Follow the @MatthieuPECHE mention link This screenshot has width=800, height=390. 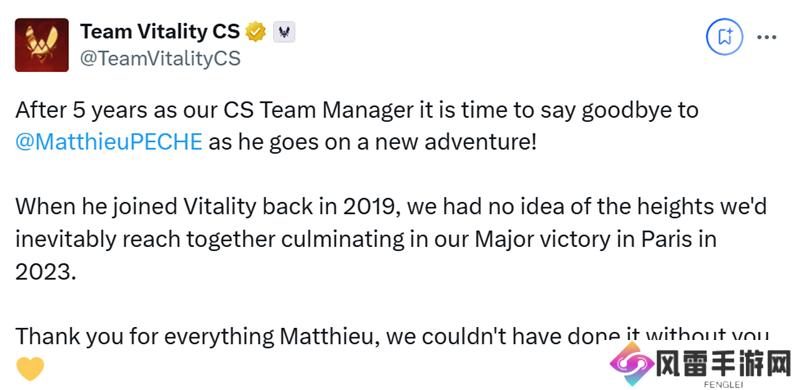109,142
